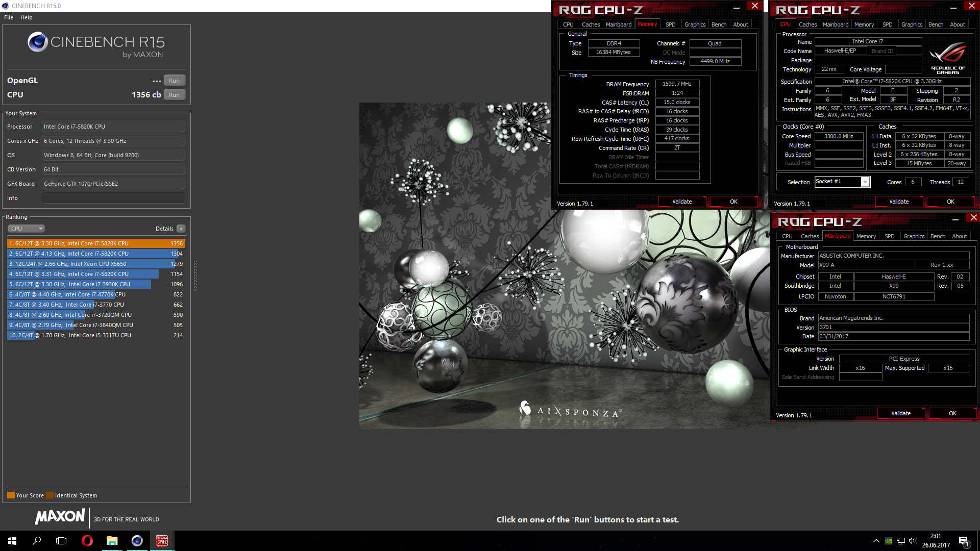Open About tab in Memory CPU-Z window
The width and height of the screenshot is (980, 551).
[x=741, y=24]
